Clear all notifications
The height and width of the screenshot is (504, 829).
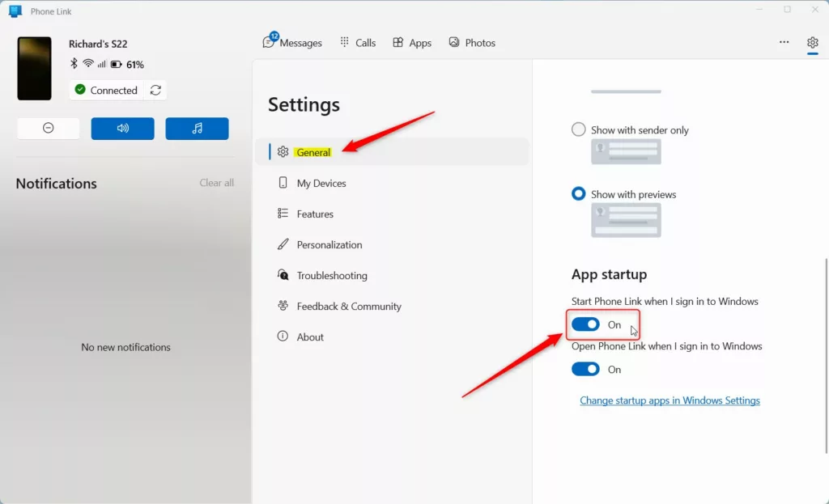(216, 183)
